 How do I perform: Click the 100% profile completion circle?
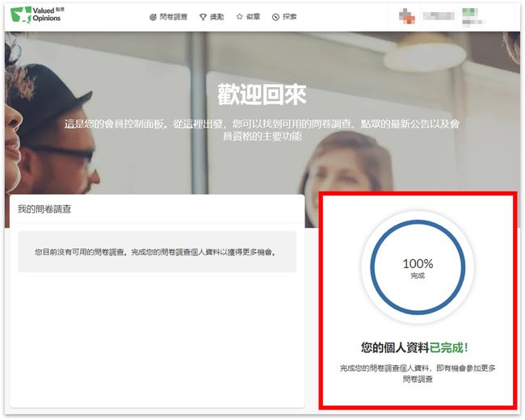click(418, 267)
